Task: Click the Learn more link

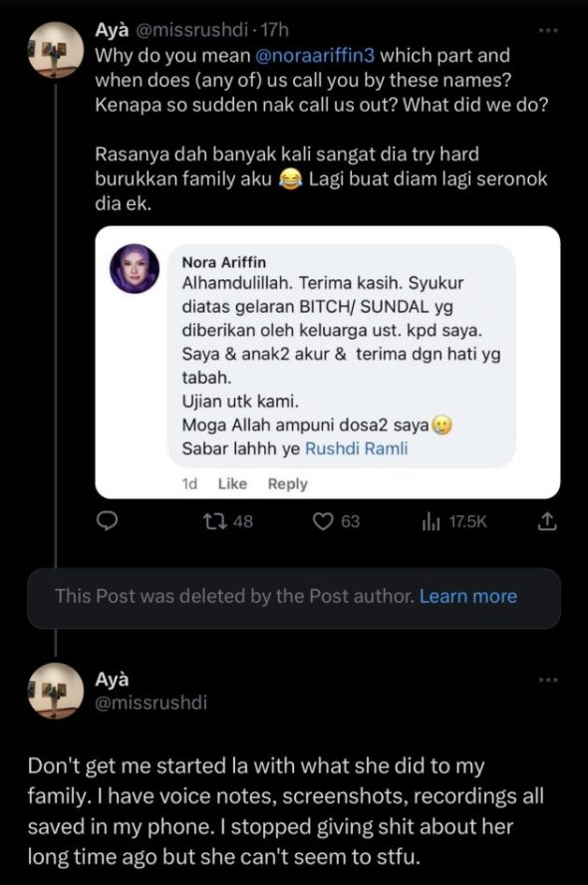Action: pyautogui.click(x=467, y=597)
